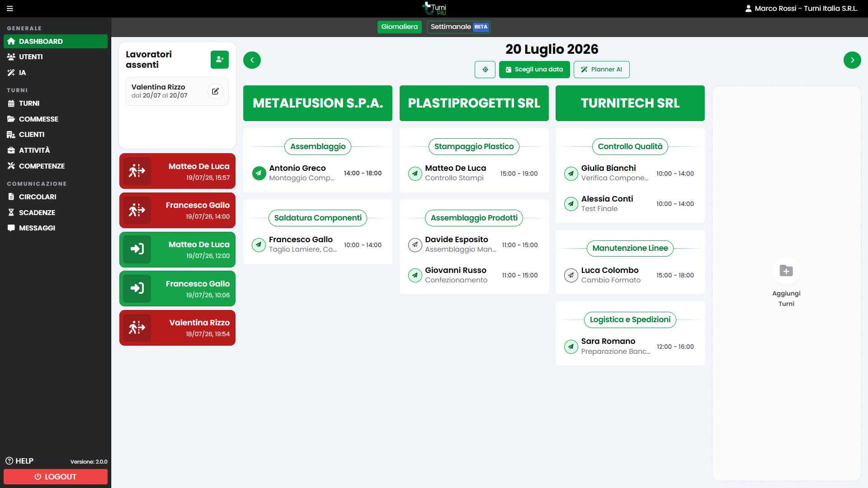Open the Dashboard menu item

[x=56, y=41]
